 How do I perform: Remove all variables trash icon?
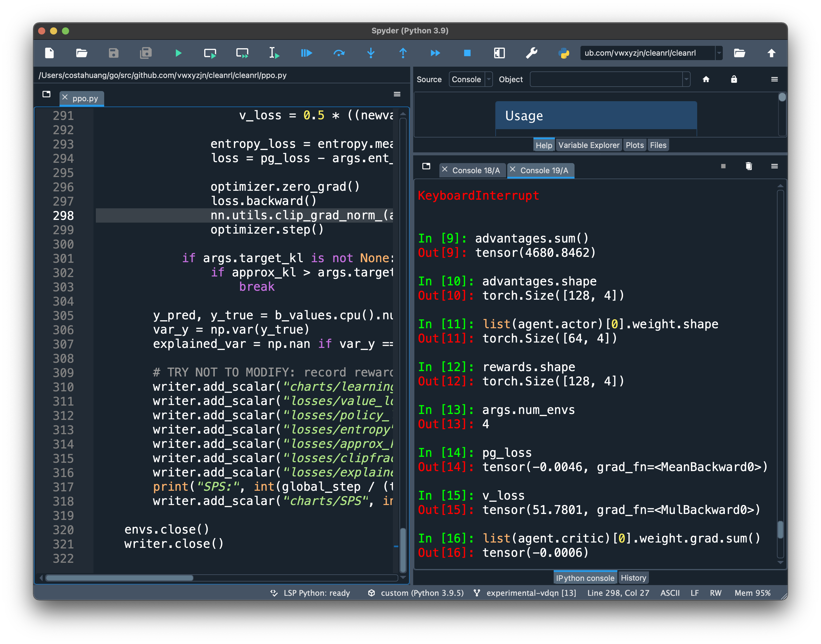(x=749, y=166)
